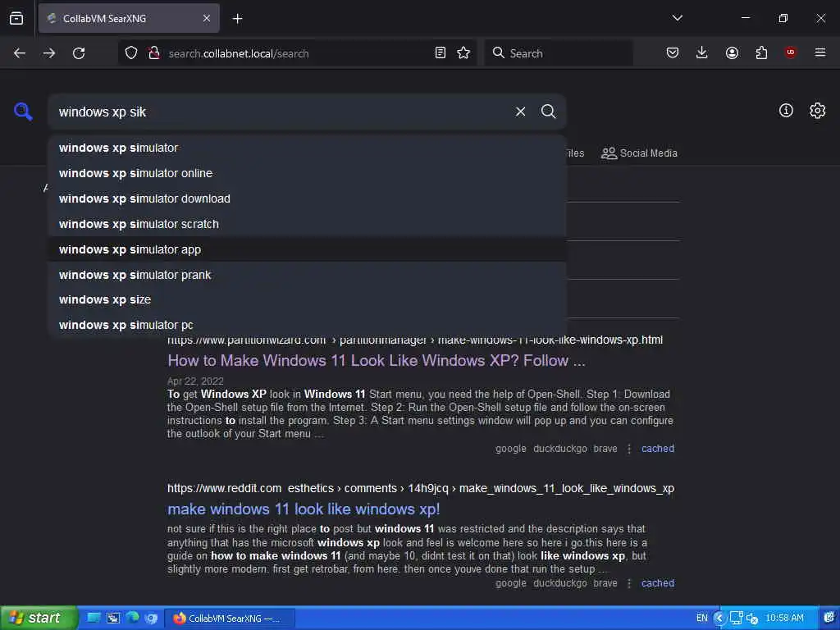Click the Firefox Search box
This screenshot has height=630, width=840.
[559, 53]
